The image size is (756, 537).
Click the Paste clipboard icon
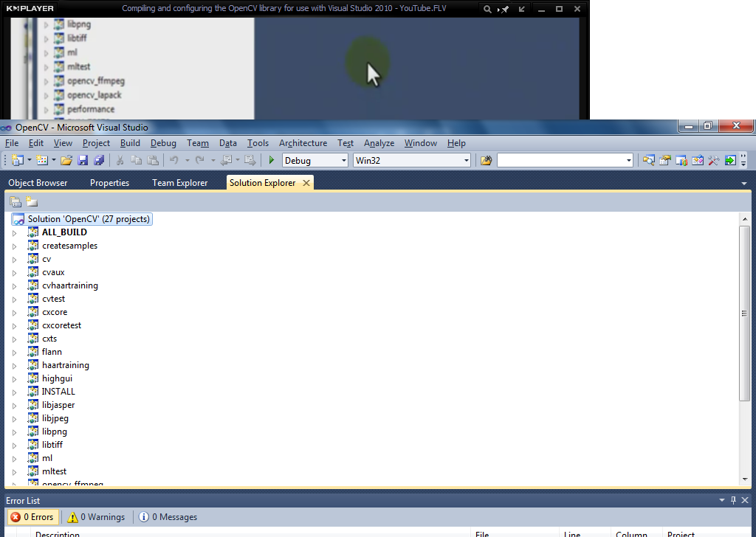tap(153, 160)
